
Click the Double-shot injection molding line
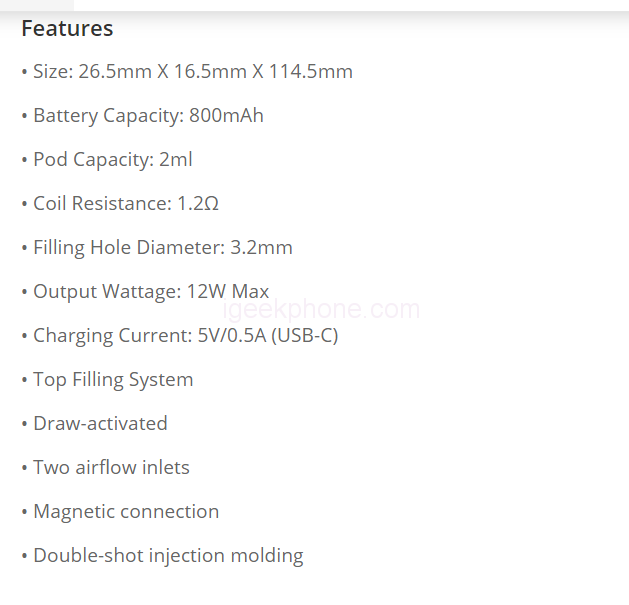[168, 556]
